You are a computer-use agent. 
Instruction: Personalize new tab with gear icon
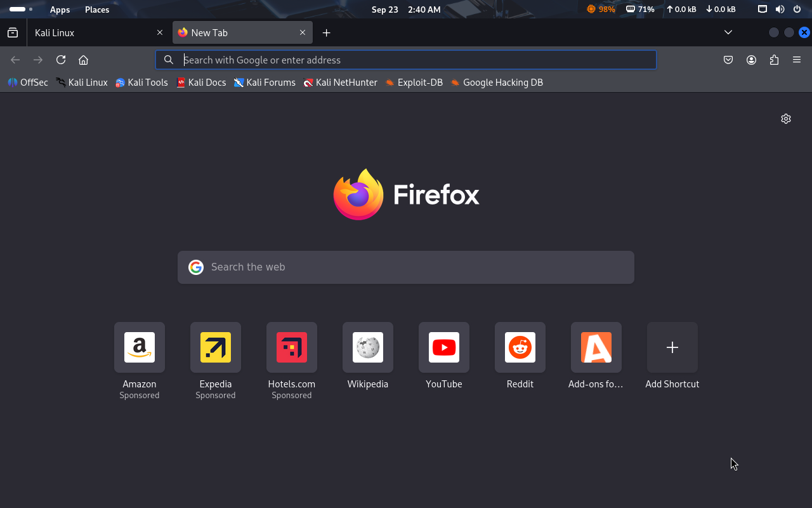(786, 119)
